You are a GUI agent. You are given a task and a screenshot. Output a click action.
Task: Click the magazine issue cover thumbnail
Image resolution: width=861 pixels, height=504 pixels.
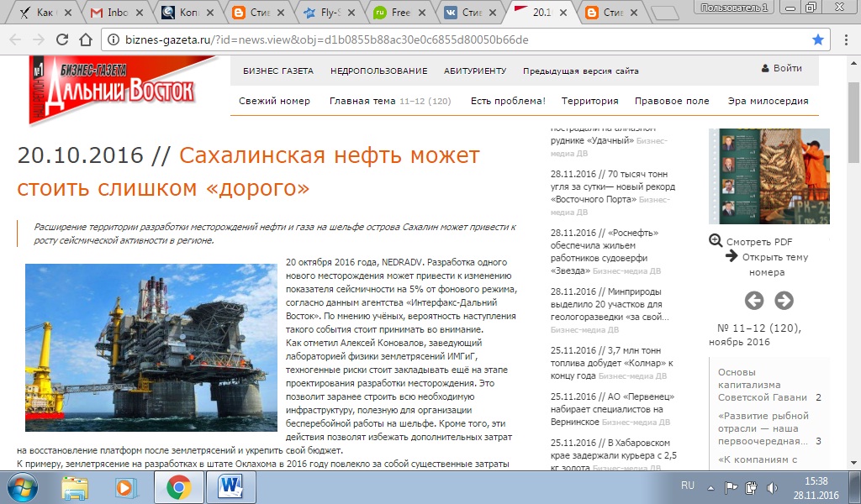[x=769, y=176]
